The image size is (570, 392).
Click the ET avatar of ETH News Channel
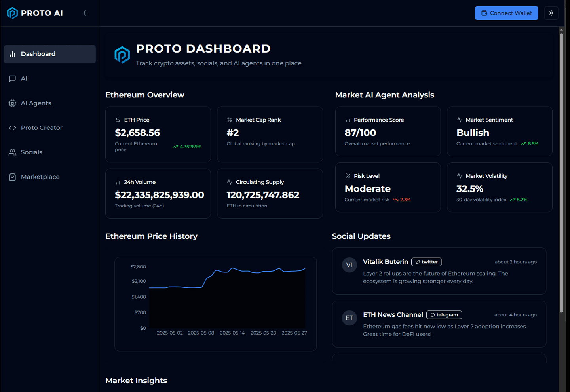pyautogui.click(x=349, y=318)
